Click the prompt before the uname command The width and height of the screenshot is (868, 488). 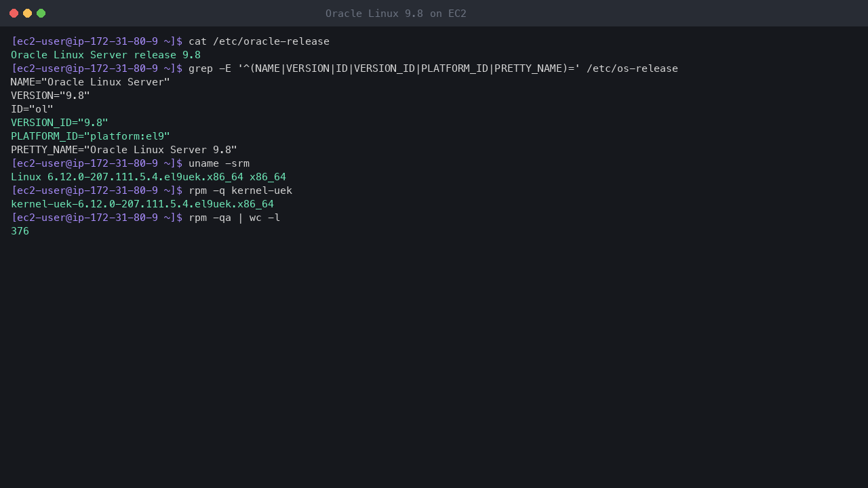[x=97, y=163]
